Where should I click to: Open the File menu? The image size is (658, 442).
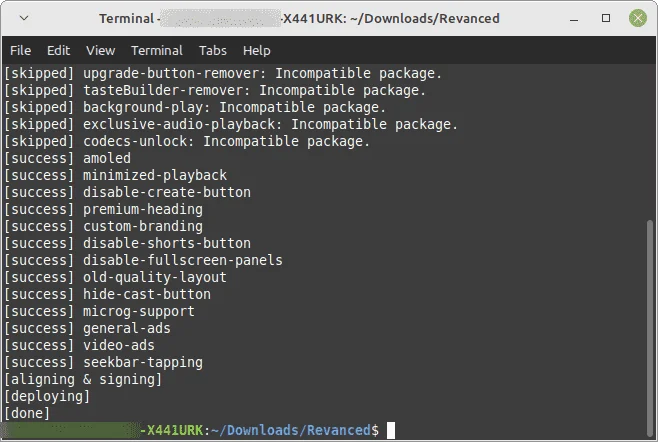(20, 51)
